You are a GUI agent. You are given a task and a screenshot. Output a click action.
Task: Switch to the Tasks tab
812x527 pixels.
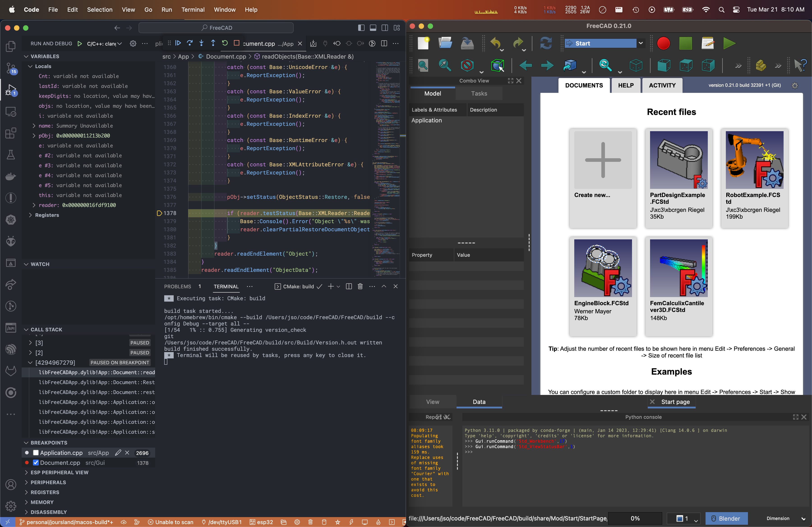tap(479, 93)
